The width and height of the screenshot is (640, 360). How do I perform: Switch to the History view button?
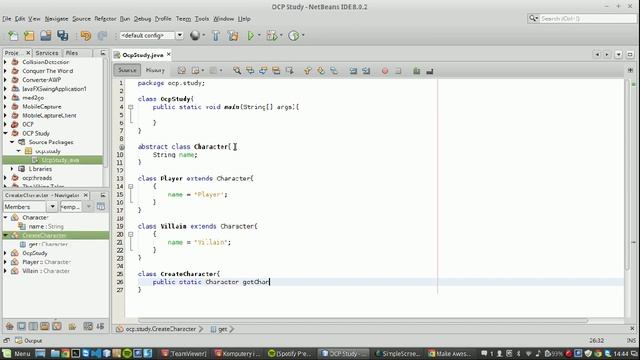(x=155, y=70)
